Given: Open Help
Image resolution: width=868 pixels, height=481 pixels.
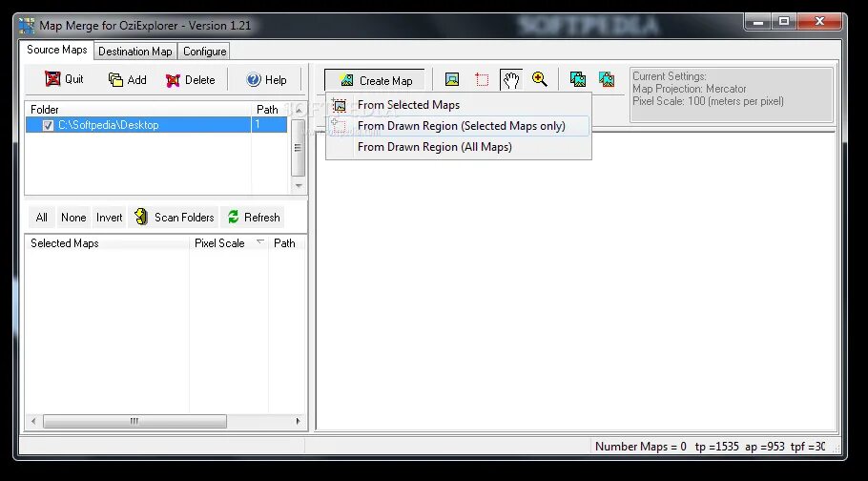Looking at the screenshot, I should click(266, 80).
